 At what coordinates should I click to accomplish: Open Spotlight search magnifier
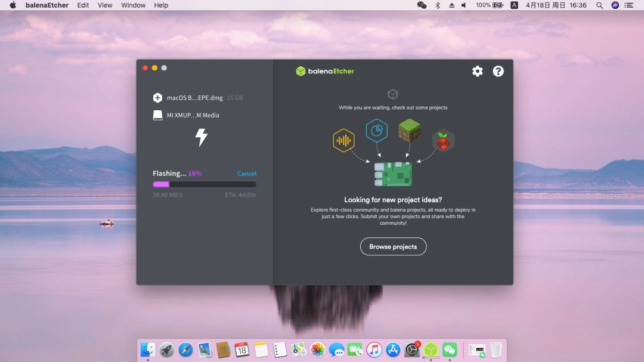coord(600,5)
